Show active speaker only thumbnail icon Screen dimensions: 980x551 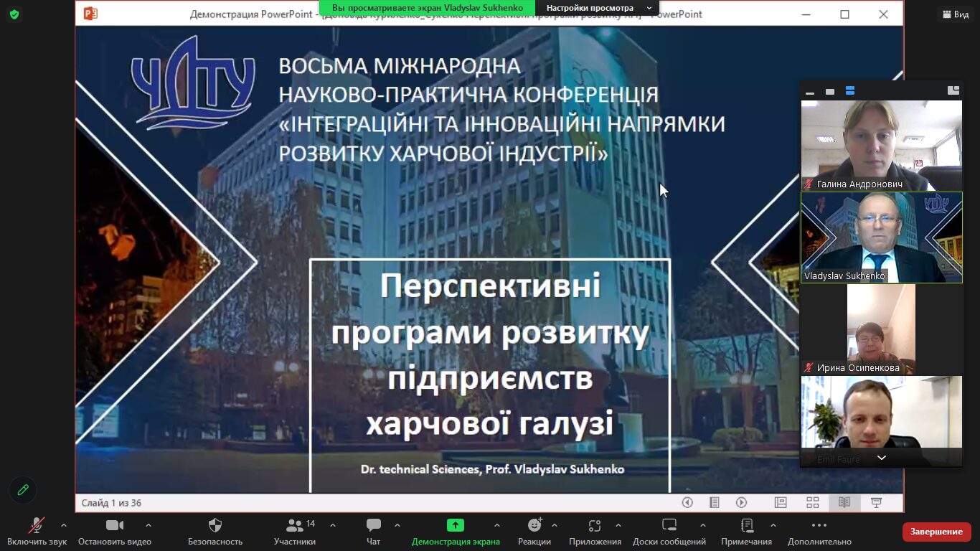click(x=830, y=92)
